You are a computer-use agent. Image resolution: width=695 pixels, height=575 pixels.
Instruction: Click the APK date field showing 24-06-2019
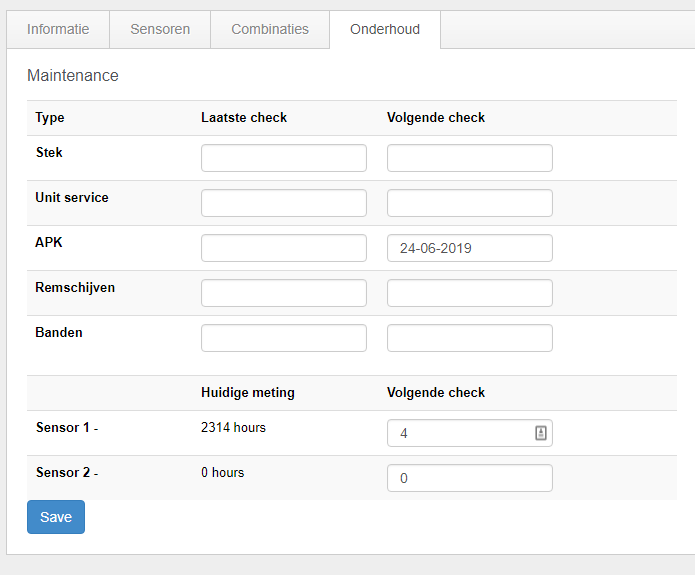point(469,248)
